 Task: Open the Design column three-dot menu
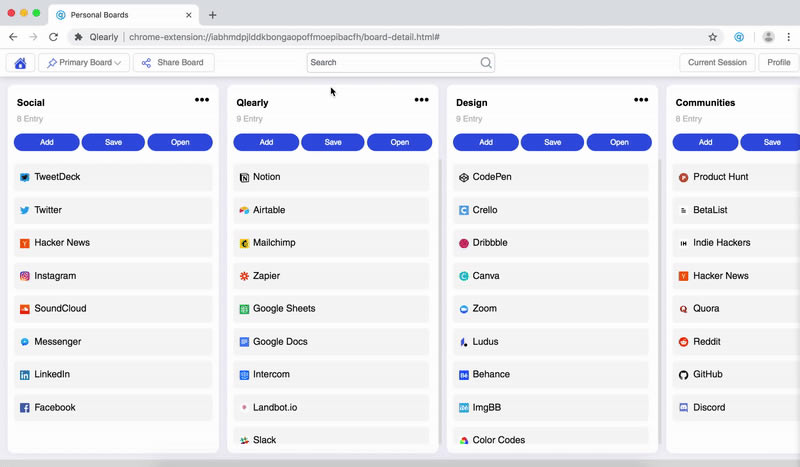click(x=641, y=100)
